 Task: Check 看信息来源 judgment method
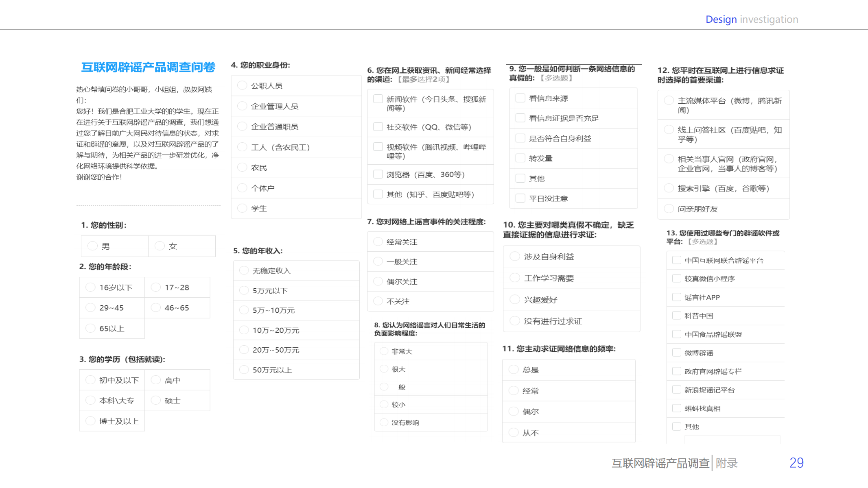pyautogui.click(x=520, y=98)
